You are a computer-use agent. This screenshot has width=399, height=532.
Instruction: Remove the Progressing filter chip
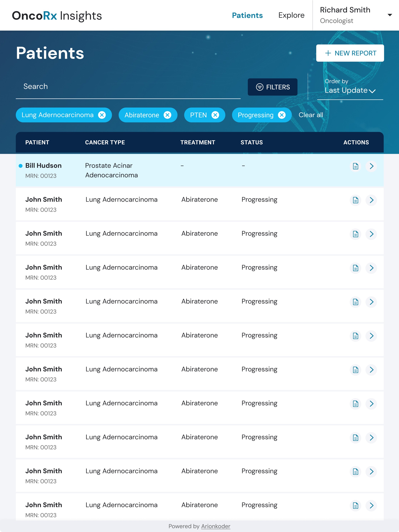pyautogui.click(x=282, y=115)
